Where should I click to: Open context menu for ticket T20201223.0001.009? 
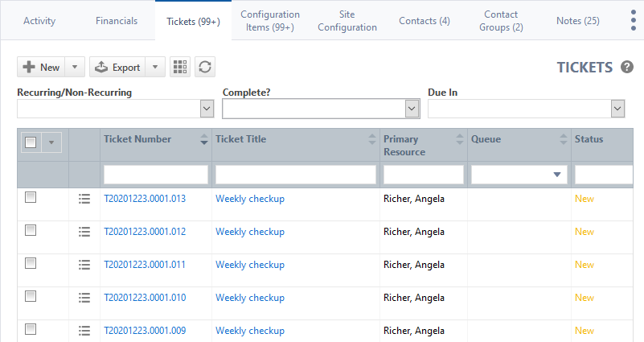(x=84, y=331)
